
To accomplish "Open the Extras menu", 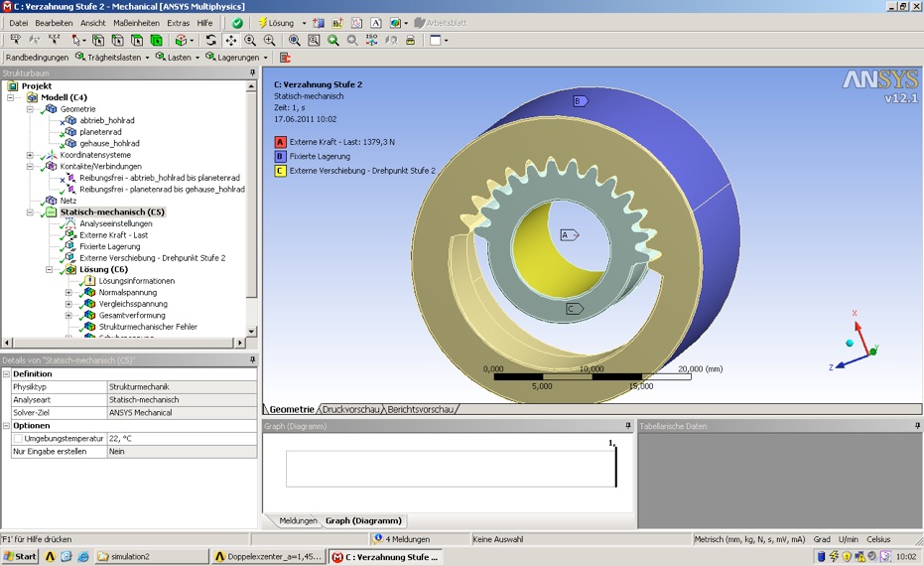I will (178, 23).
